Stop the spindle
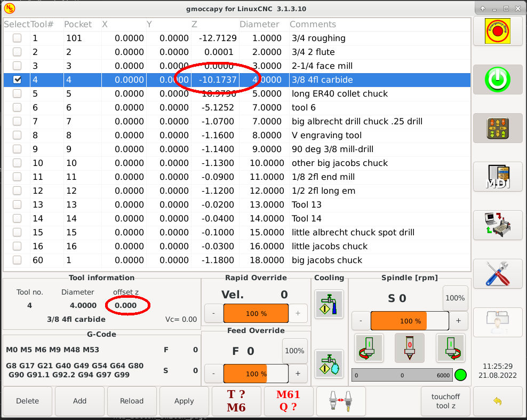The width and height of the screenshot is (527, 420). point(410,348)
